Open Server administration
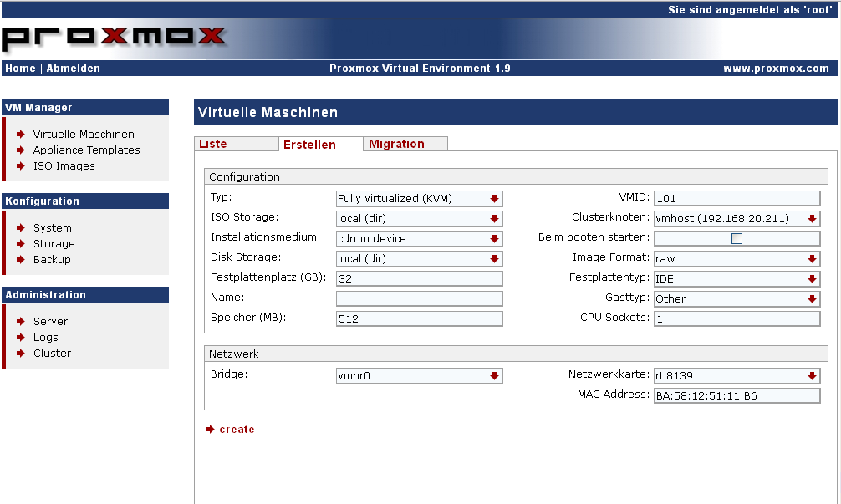The width and height of the screenshot is (841, 504). (50, 322)
